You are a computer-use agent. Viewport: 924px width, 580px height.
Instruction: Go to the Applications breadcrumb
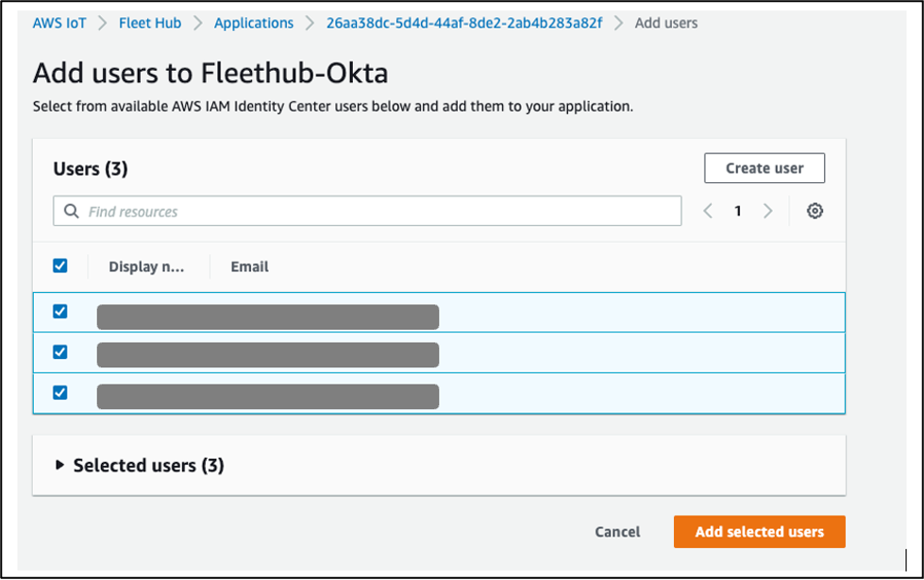point(253,22)
